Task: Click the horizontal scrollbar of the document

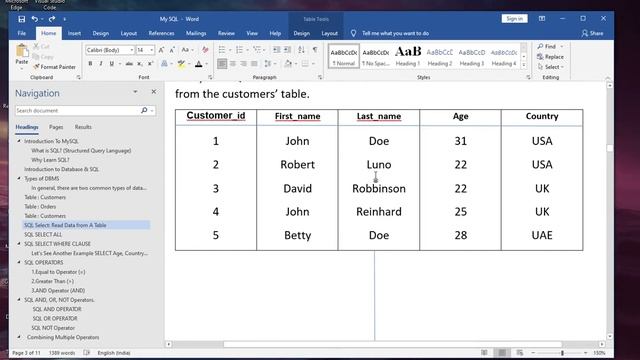Action: [x=392, y=344]
